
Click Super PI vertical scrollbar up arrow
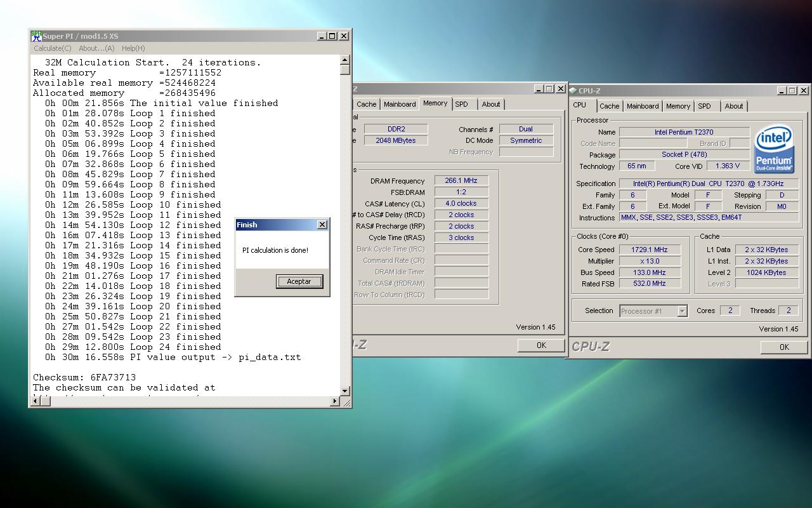345,60
